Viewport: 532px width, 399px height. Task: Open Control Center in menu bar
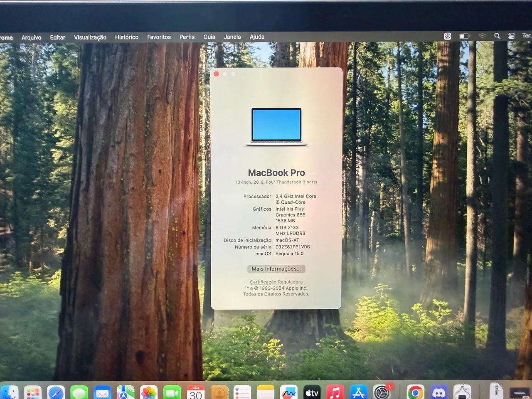(x=511, y=36)
